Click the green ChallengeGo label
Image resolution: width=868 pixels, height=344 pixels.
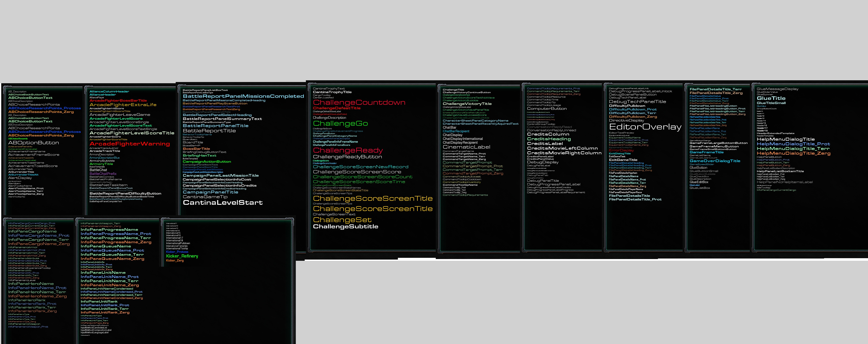(x=340, y=123)
